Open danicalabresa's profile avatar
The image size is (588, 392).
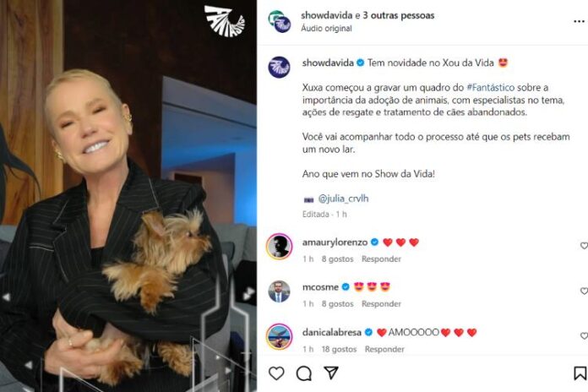click(x=279, y=336)
